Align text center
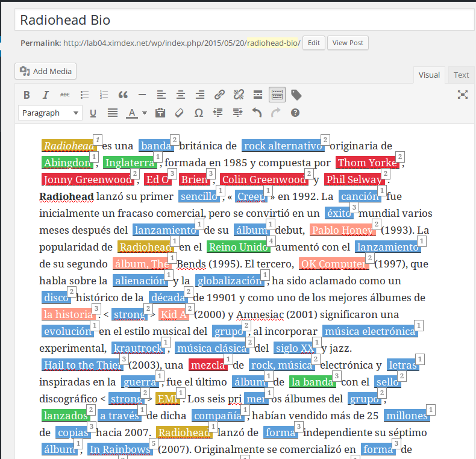The width and height of the screenshot is (476, 459). pyautogui.click(x=181, y=95)
